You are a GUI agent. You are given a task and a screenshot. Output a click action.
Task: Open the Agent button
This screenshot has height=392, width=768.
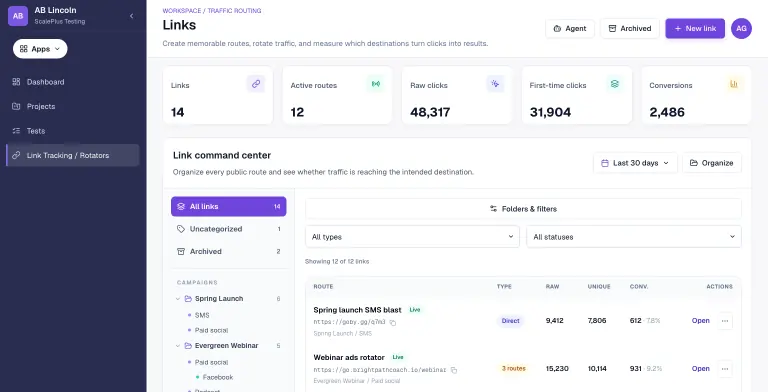pos(570,28)
